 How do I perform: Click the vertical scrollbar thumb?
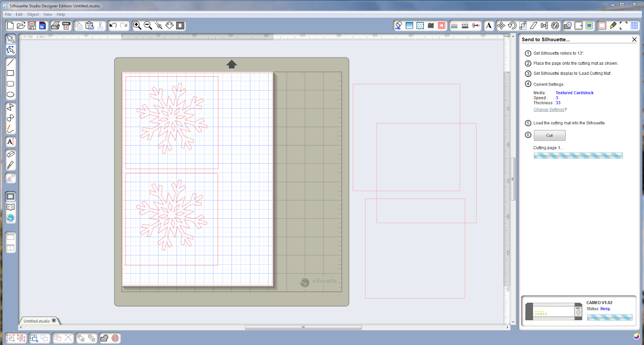click(513, 179)
